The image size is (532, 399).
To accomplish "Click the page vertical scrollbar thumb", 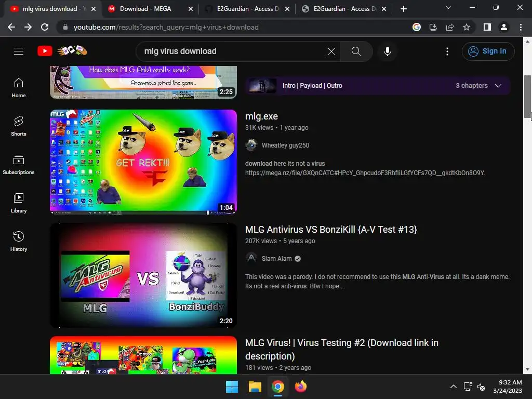I will pyautogui.click(x=527, y=96).
